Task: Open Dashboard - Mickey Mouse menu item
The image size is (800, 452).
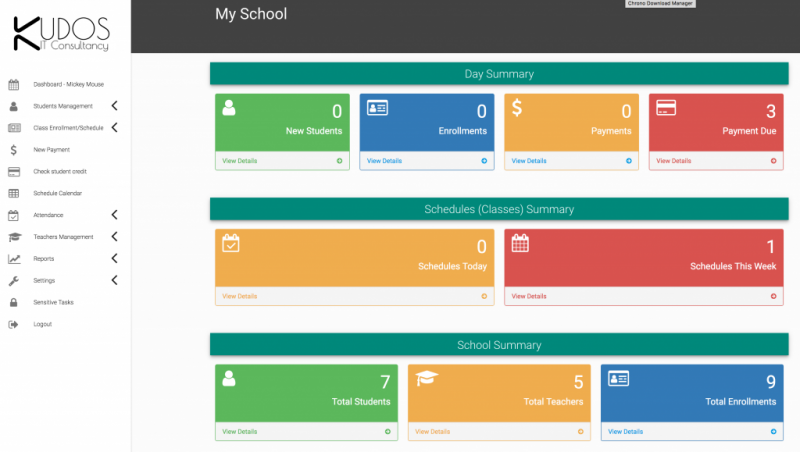Action: [68, 85]
